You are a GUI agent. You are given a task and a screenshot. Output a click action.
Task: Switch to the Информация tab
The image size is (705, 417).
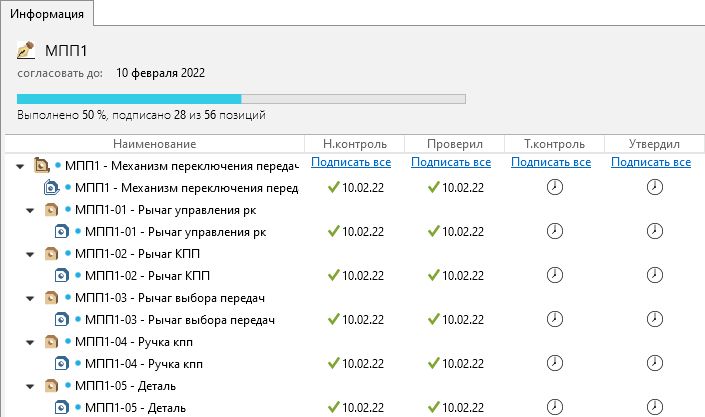[47, 13]
